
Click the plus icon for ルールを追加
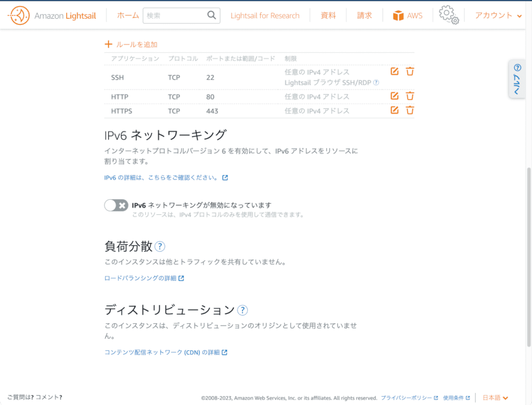point(108,44)
